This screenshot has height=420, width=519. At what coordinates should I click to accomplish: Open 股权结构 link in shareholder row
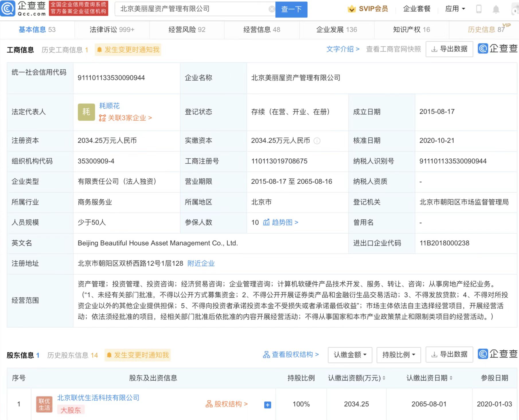coord(227,404)
